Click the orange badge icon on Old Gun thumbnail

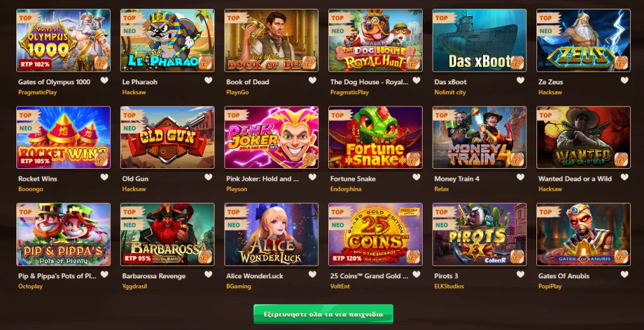tap(205, 159)
